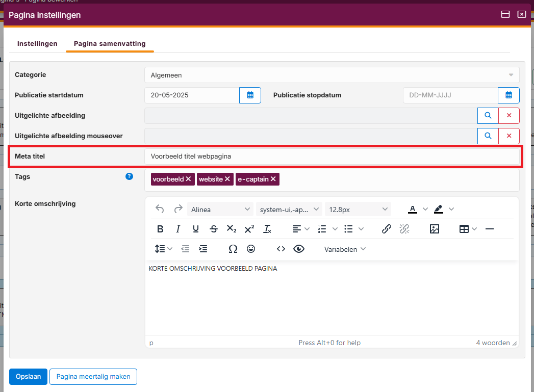Viewport: 534px width, 392px height.
Task: Open the Publicatie startdatum calendar picker
Action: tap(250, 95)
